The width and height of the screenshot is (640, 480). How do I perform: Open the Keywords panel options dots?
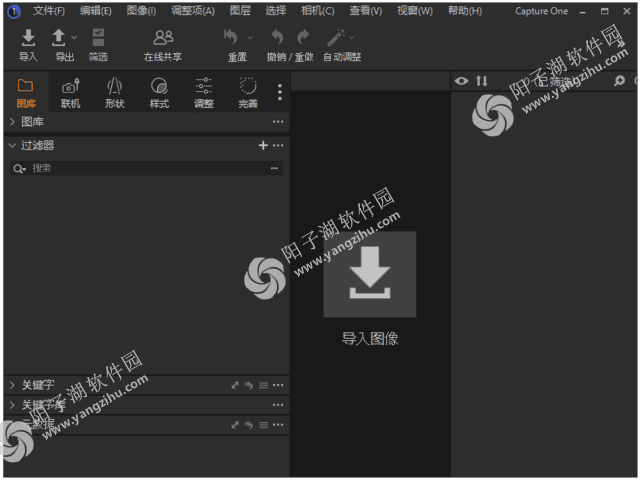point(278,385)
